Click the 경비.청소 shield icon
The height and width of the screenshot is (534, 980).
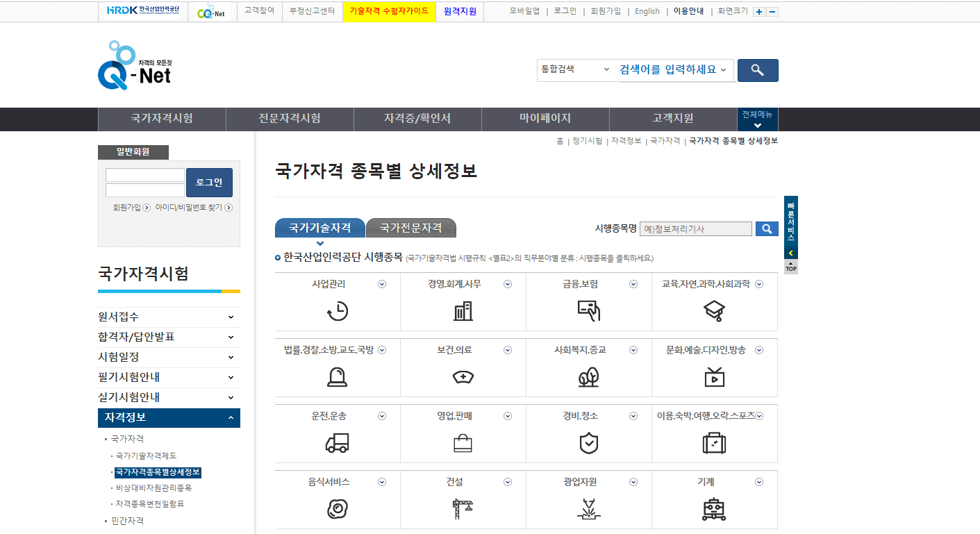[x=588, y=442]
